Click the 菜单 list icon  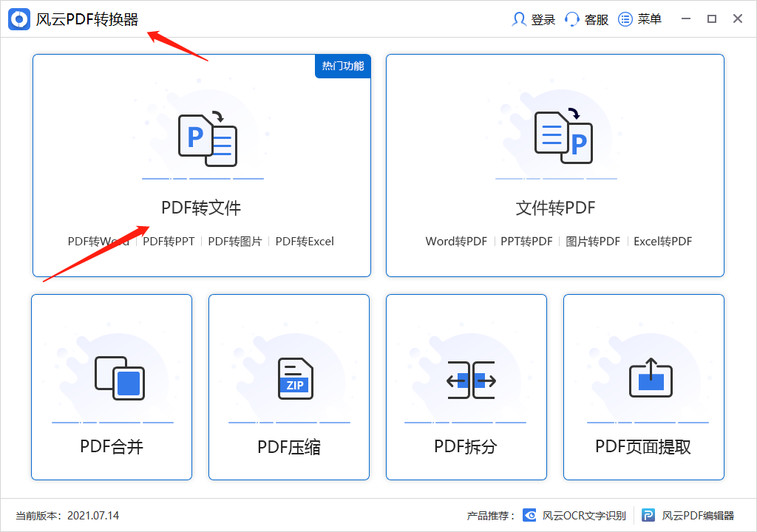click(625, 19)
